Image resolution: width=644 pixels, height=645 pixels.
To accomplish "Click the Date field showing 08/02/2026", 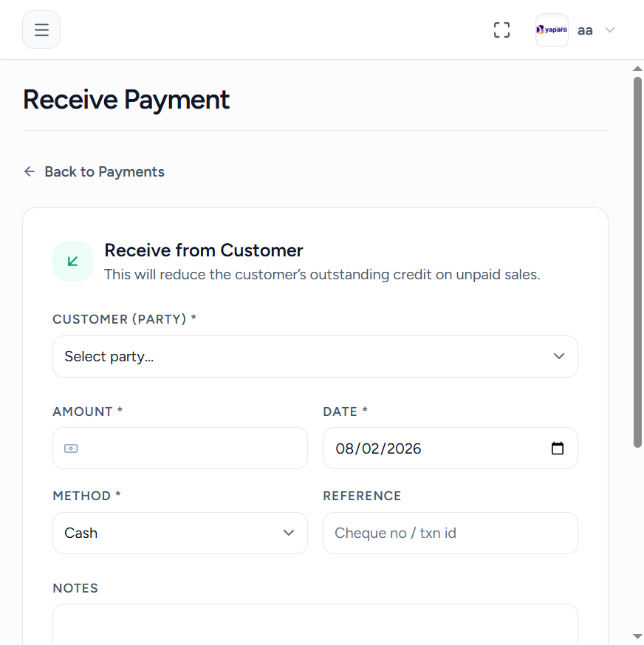I will pos(451,448).
